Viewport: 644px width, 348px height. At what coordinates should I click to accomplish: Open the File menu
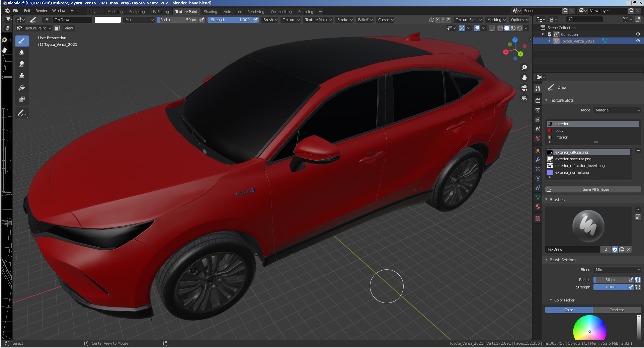coord(16,11)
